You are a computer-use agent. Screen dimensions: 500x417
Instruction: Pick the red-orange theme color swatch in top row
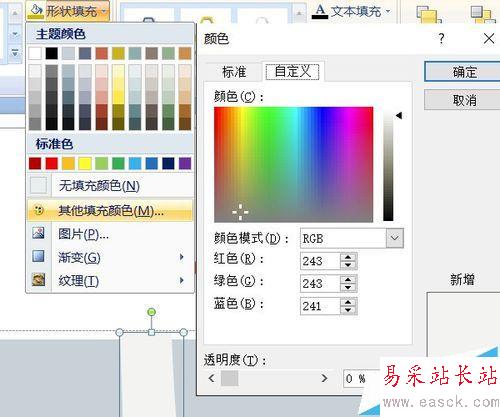click(x=102, y=53)
